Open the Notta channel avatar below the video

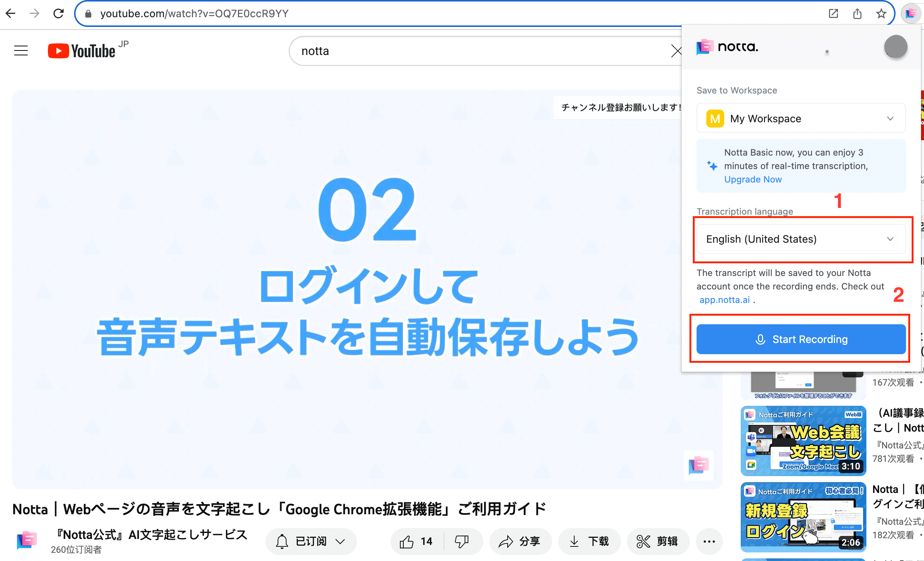point(27,541)
